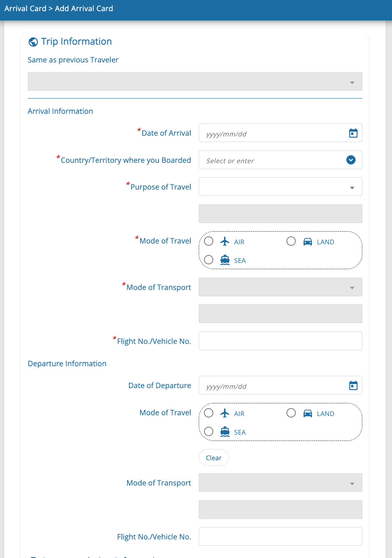This screenshot has width=392, height=558.
Task: Click the arrival car LAND icon
Action: pyautogui.click(x=308, y=242)
